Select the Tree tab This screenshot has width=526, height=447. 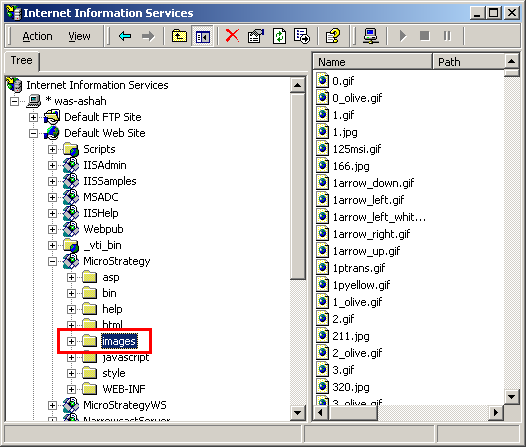coord(21,60)
